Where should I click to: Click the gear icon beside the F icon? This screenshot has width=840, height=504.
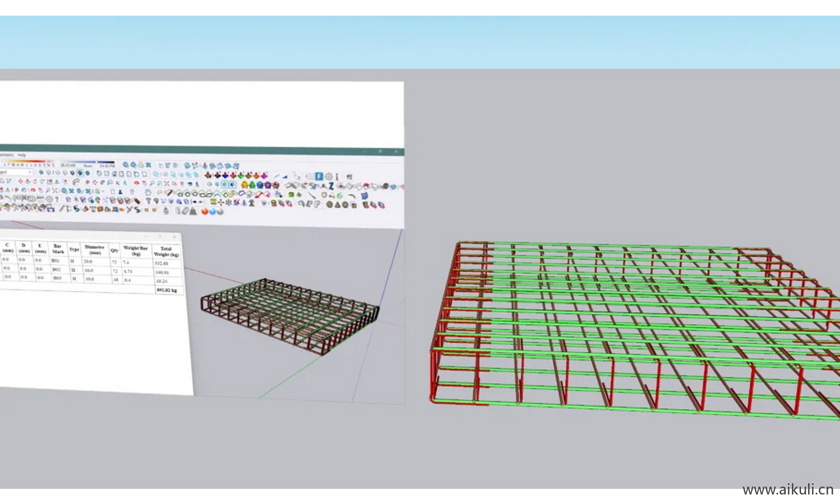329,176
